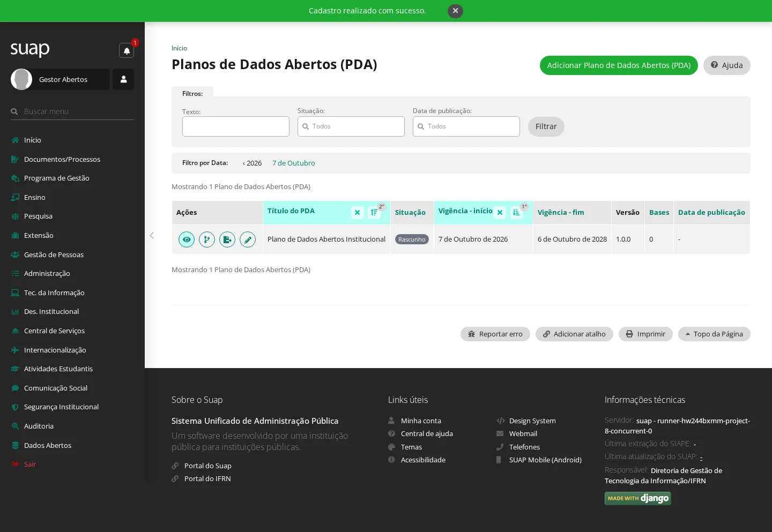Screen dimensions: 772x532
Task: Sort by Bases column header
Action: (x=659, y=213)
